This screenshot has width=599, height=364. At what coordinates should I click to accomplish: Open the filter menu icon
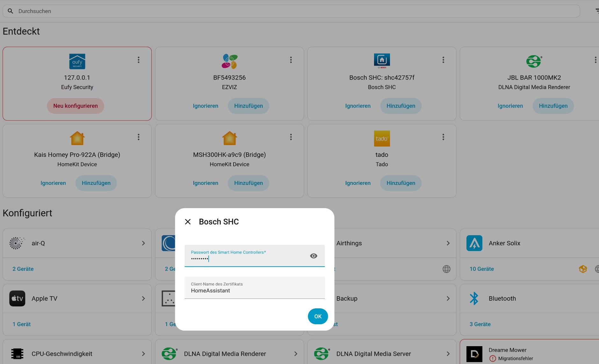tap(597, 11)
